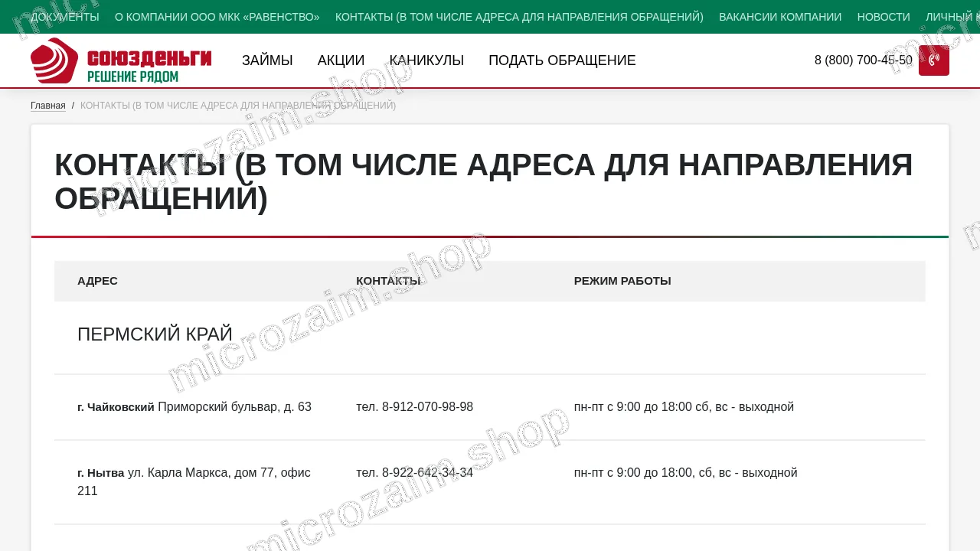Click the Чайковский working hours text
This screenshot has height=551, width=980.
684,407
